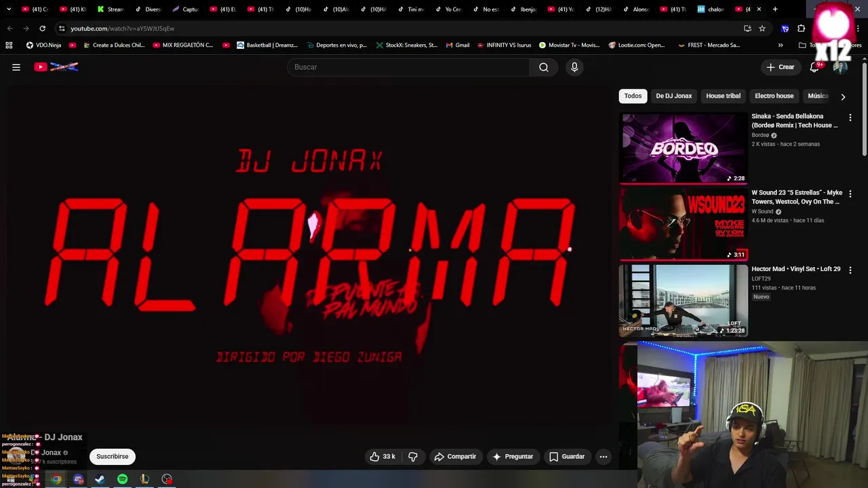
Task: Click the search magnifier button
Action: click(x=543, y=67)
